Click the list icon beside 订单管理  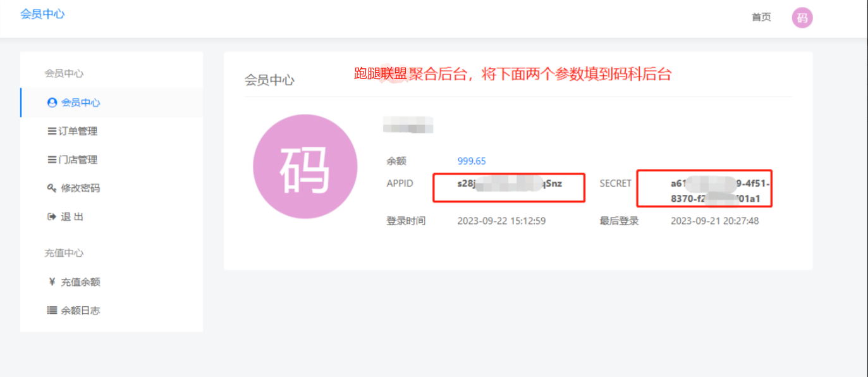(52, 132)
